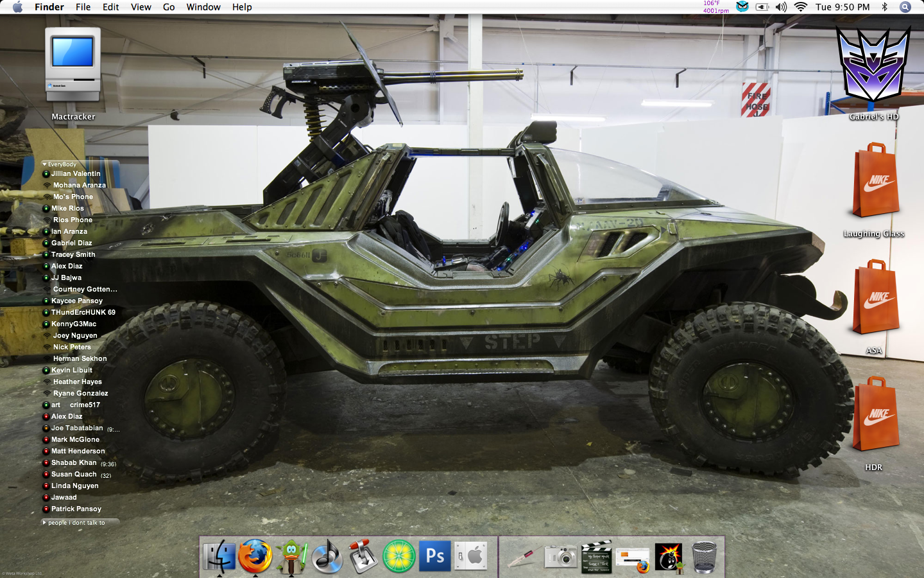The image size is (924, 578).
Task: Open the ASA Nike bag folder
Action: (x=875, y=298)
